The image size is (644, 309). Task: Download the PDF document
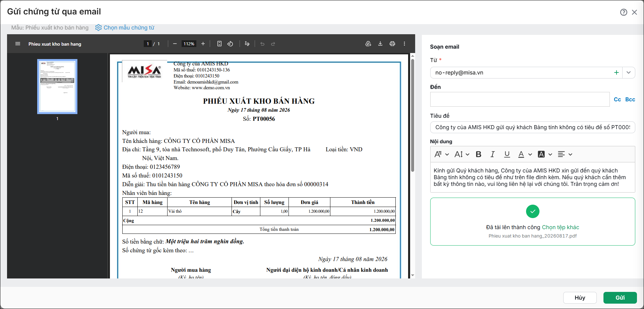[380, 44]
